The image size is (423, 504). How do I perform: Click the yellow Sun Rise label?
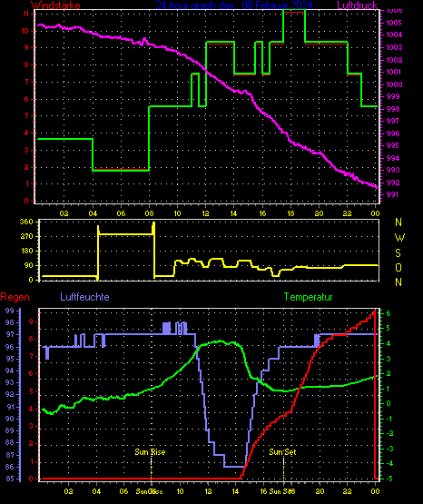[x=150, y=452]
